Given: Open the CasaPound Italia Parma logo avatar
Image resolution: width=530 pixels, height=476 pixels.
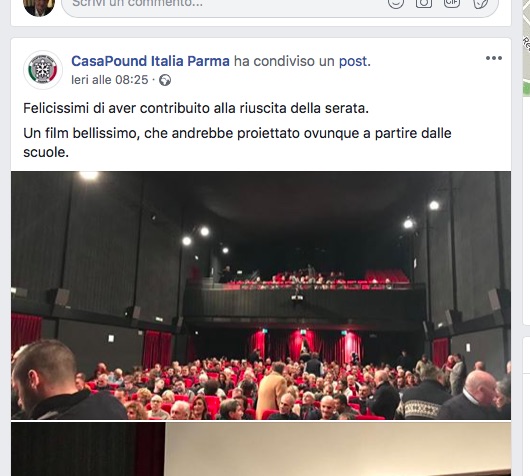Looking at the screenshot, I should pos(43,70).
